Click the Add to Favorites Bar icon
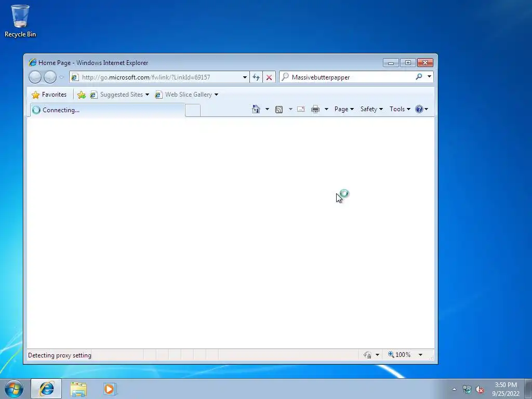This screenshot has width=532, height=399. tap(82, 95)
